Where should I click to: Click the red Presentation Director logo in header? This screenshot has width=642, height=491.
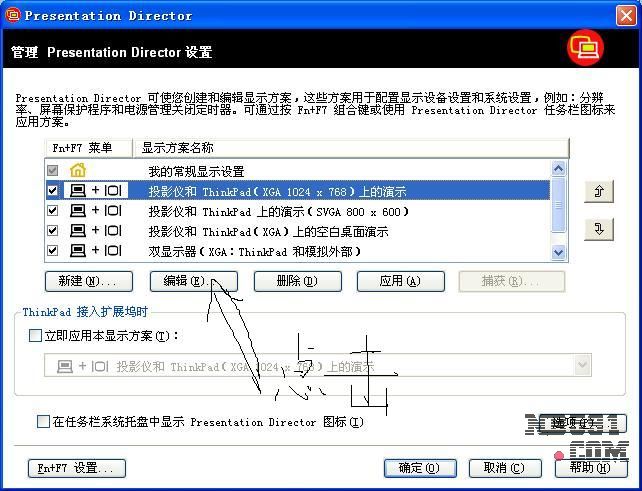point(585,48)
